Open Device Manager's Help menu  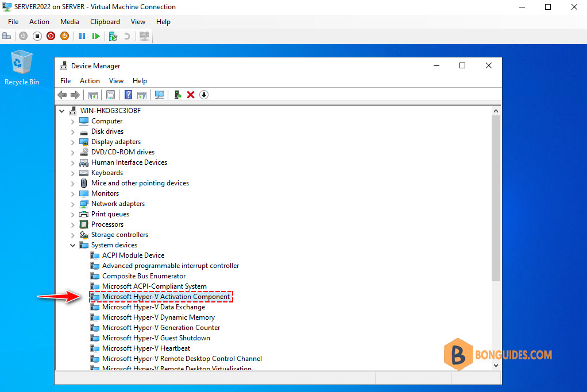[x=140, y=81]
